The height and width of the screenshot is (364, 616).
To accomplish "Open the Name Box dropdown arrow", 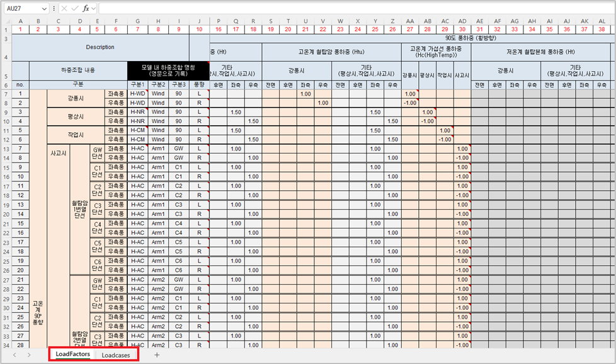I will [43, 9].
